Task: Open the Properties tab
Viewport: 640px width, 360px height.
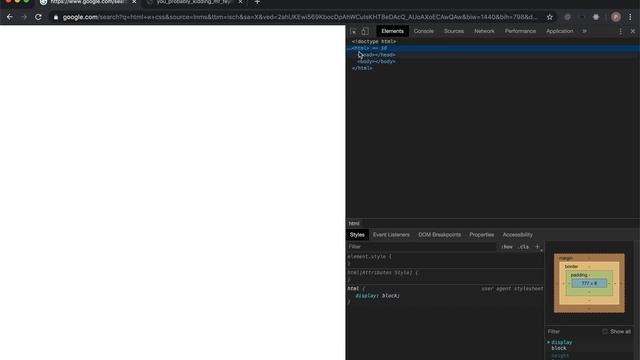Action: 481,235
